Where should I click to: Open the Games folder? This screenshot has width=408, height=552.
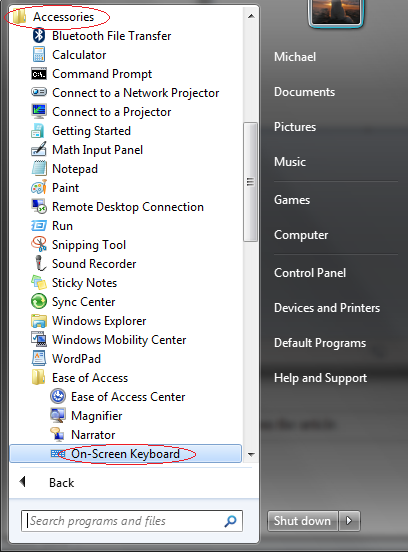pos(292,200)
